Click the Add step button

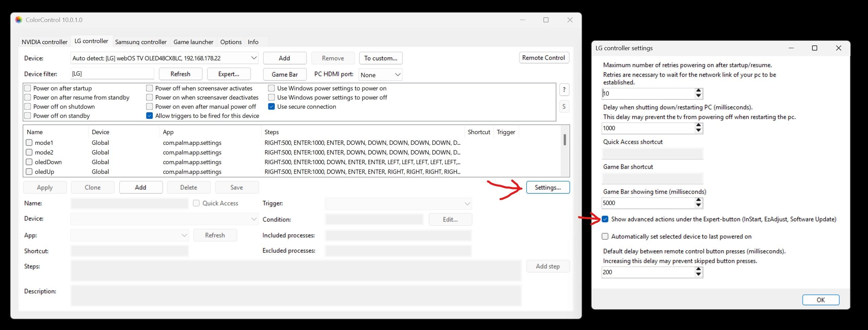point(548,266)
